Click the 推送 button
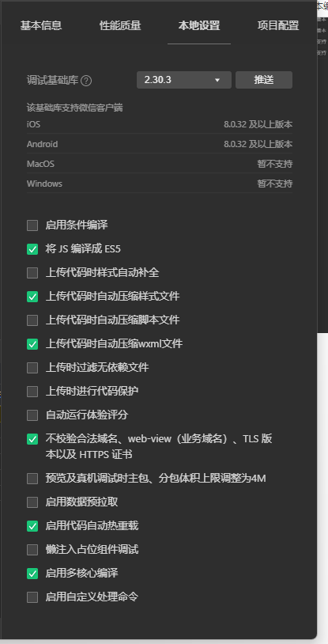328x644 pixels. (x=264, y=80)
